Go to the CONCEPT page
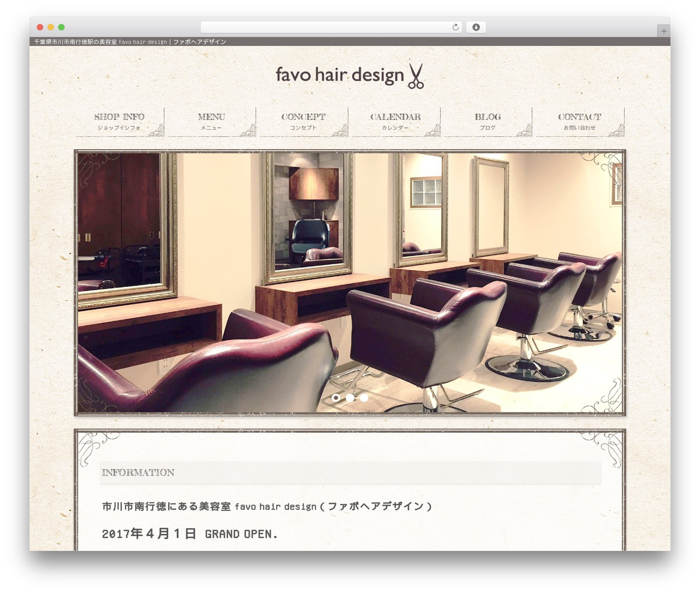Image resolution: width=700 pixels, height=593 pixels. (304, 121)
